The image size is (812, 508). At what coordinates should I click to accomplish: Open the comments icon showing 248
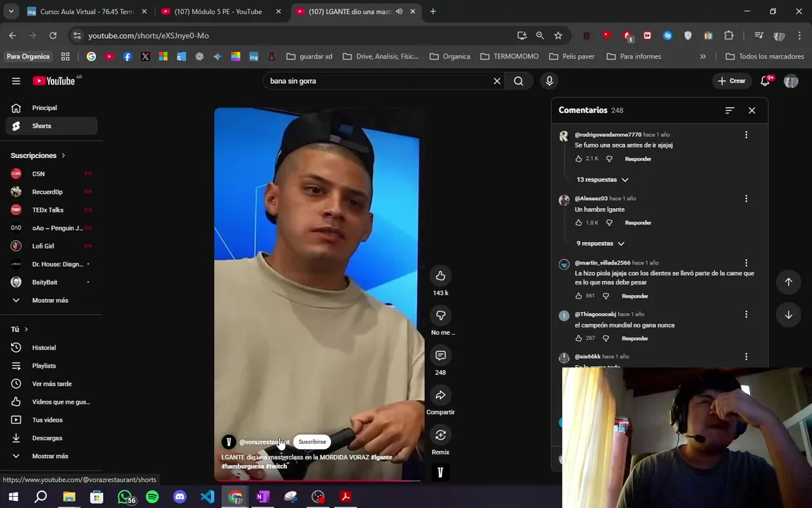pos(440,355)
